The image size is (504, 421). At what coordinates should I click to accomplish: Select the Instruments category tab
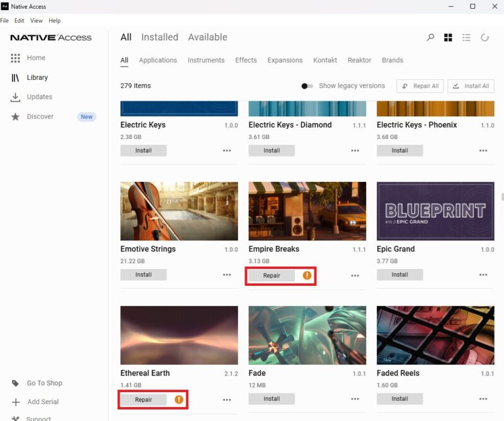pyautogui.click(x=206, y=60)
